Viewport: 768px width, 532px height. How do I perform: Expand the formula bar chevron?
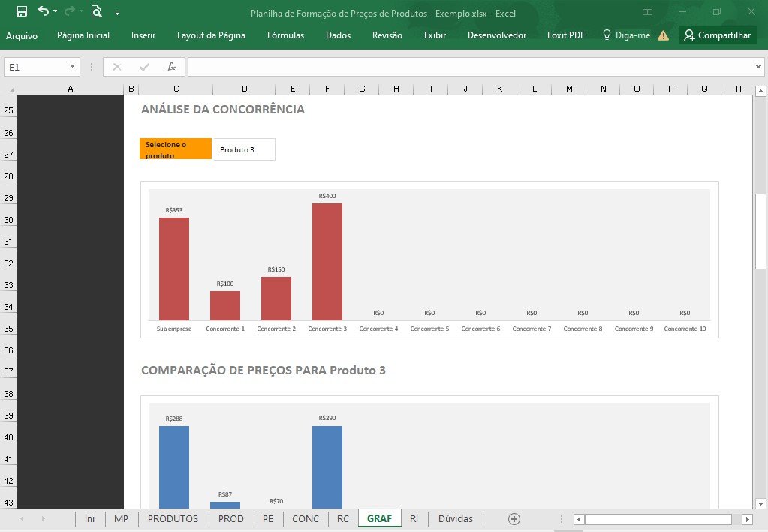pyautogui.click(x=758, y=67)
